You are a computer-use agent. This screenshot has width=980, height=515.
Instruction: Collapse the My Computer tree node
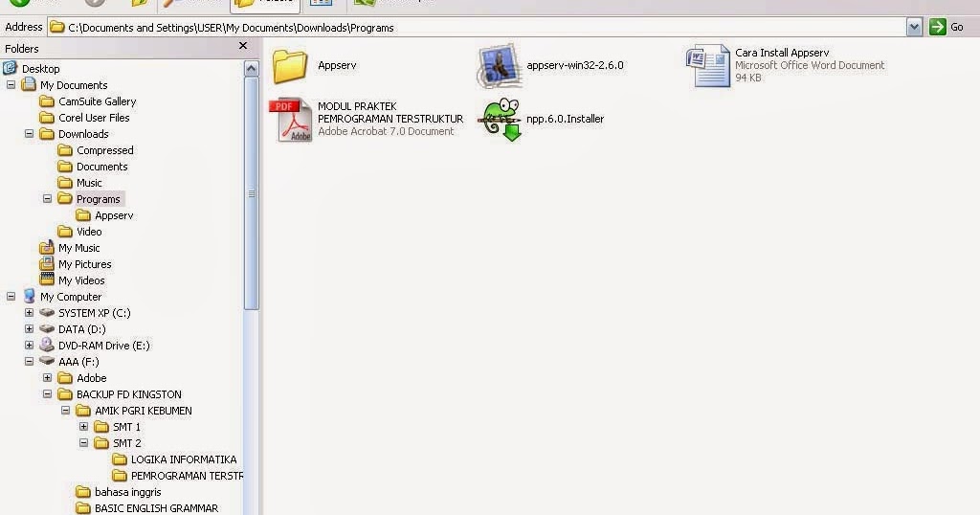11,296
